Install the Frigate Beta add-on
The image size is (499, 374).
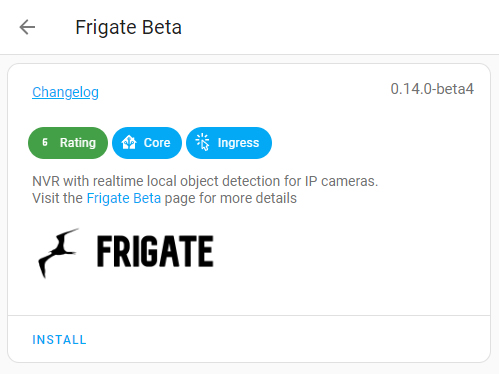tap(59, 340)
